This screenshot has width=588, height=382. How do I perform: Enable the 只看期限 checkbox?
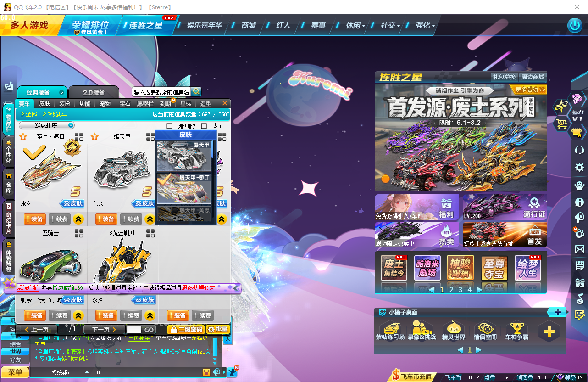point(169,126)
